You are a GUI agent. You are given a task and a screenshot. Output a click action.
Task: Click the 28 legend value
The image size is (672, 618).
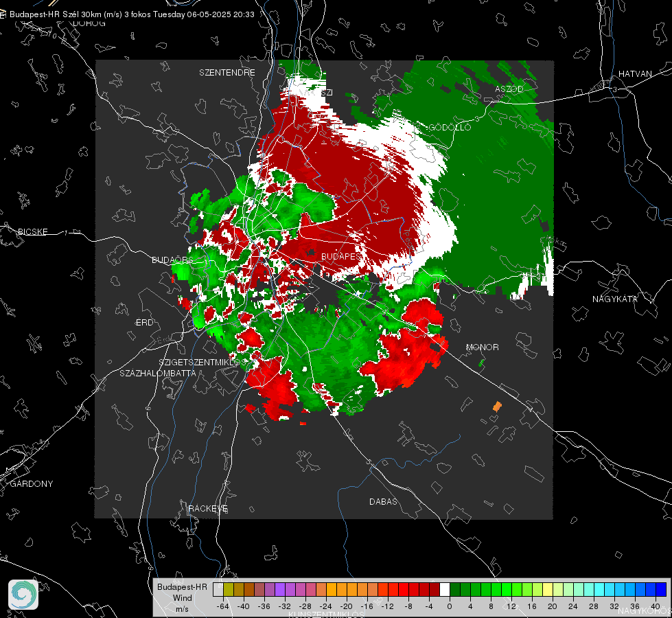594,606
